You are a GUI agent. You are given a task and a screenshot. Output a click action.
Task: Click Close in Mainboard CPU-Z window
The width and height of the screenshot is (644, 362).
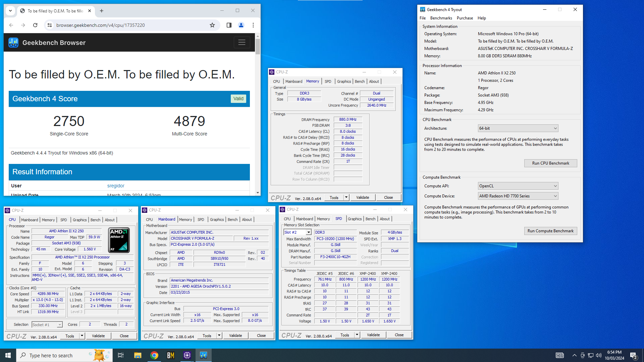(x=261, y=336)
